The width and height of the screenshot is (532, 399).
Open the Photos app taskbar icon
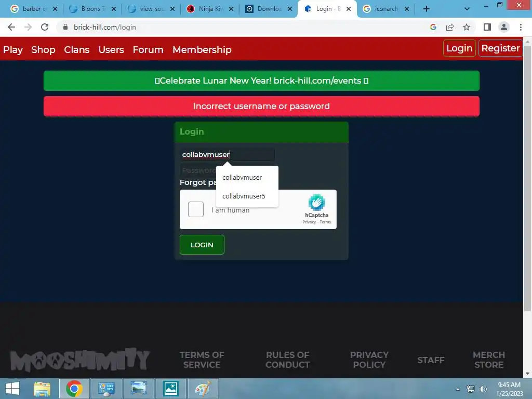[x=170, y=389]
